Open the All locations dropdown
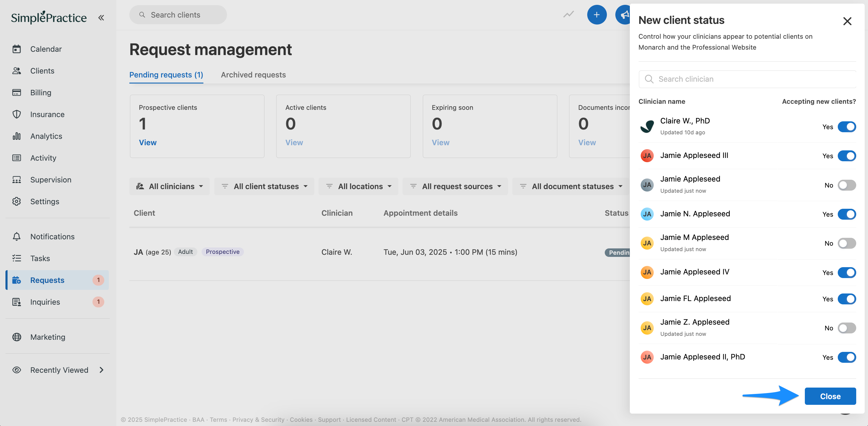 [358, 186]
